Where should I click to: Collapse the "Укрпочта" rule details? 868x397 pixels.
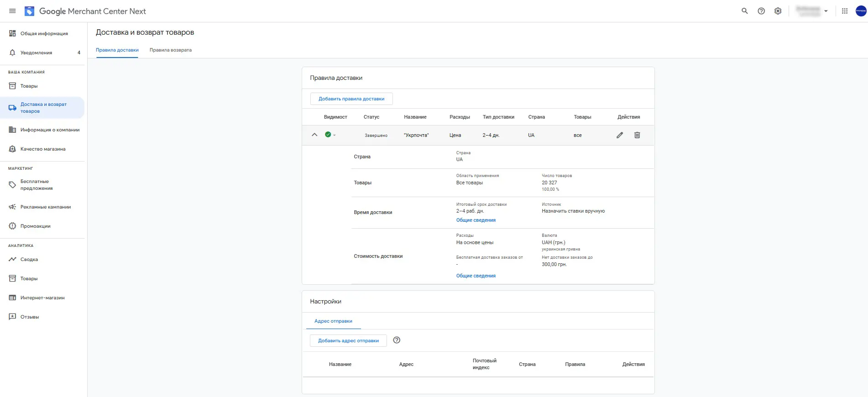[x=314, y=135]
